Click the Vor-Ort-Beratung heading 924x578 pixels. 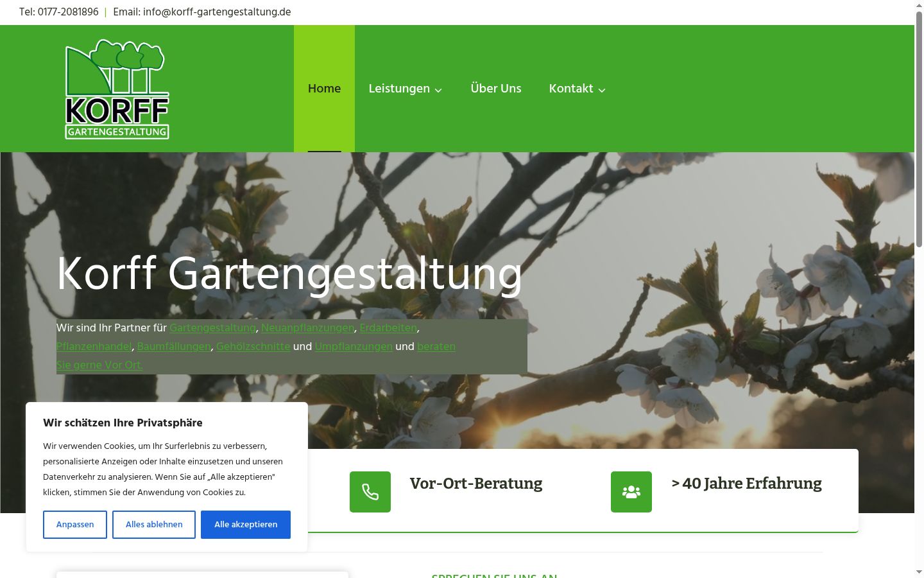[476, 484]
